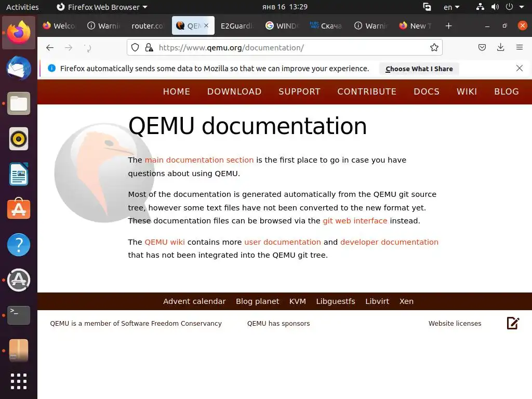The height and width of the screenshot is (399, 532).
Task: Open Rhythmbox music player in dock
Action: point(19,139)
